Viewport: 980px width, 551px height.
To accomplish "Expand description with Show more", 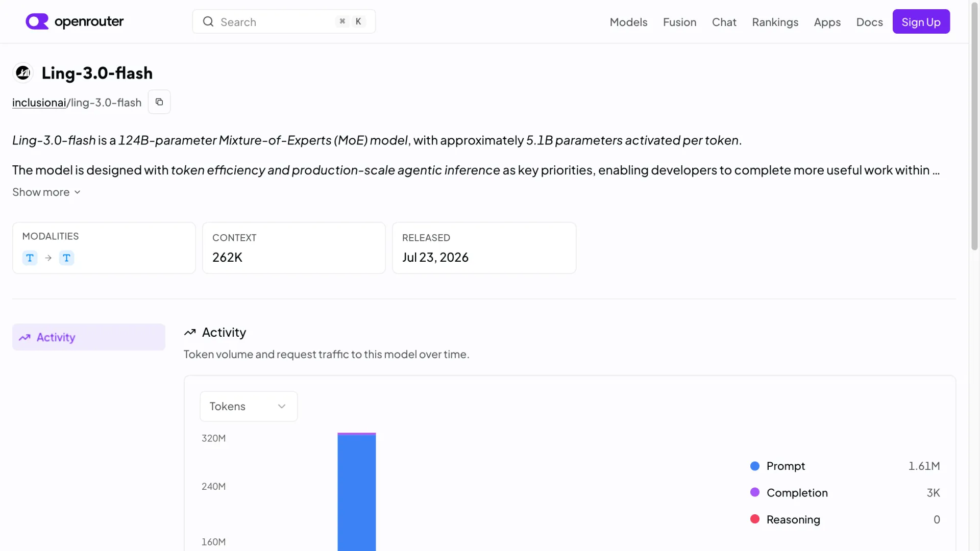I will (x=46, y=192).
